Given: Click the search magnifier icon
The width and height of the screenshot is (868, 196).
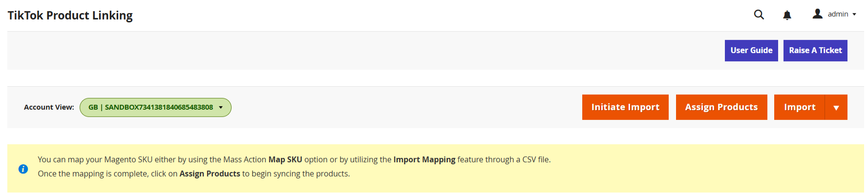Looking at the screenshot, I should tap(759, 15).
